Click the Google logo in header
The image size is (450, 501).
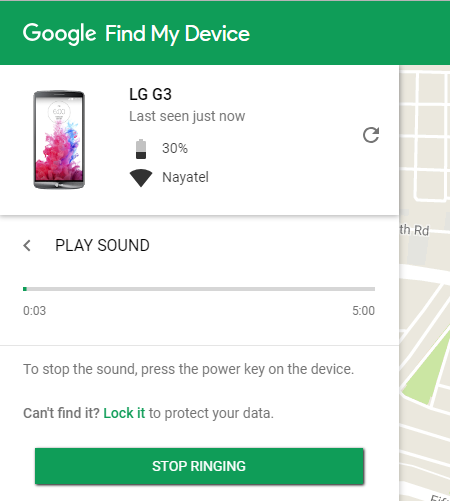click(60, 34)
